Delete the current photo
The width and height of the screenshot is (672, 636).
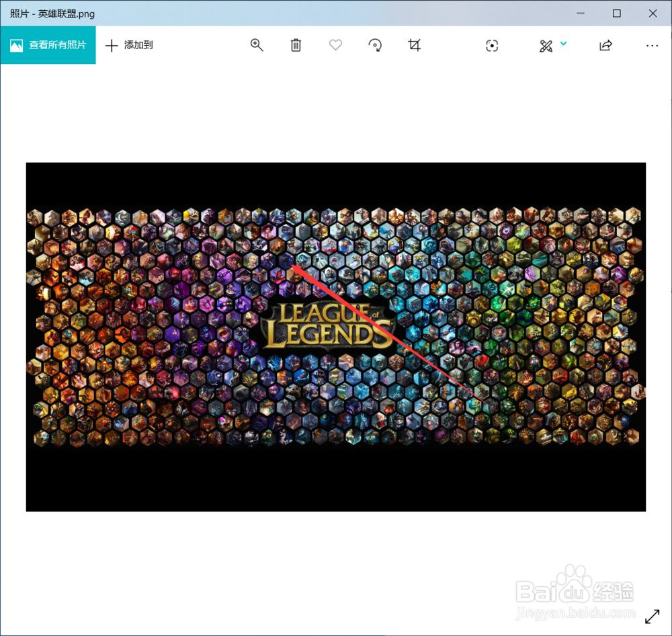(x=295, y=45)
